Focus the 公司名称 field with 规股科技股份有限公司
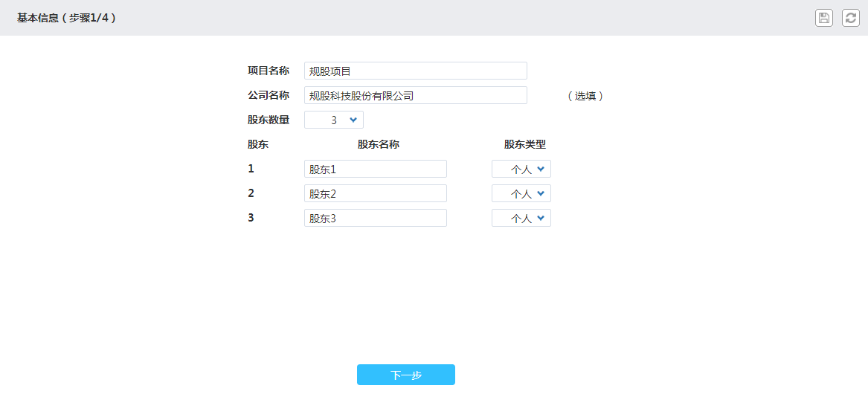 416,95
